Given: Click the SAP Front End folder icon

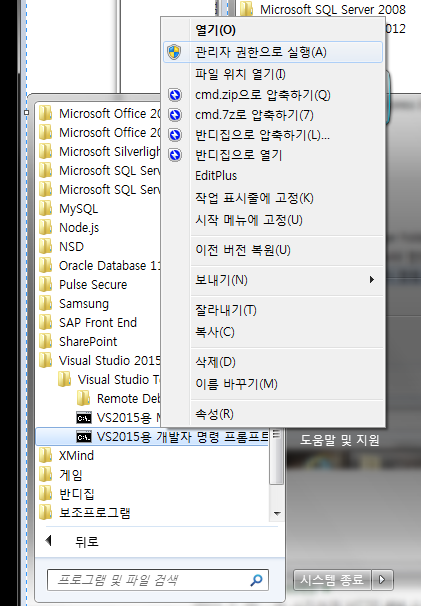Looking at the screenshot, I should [46, 323].
